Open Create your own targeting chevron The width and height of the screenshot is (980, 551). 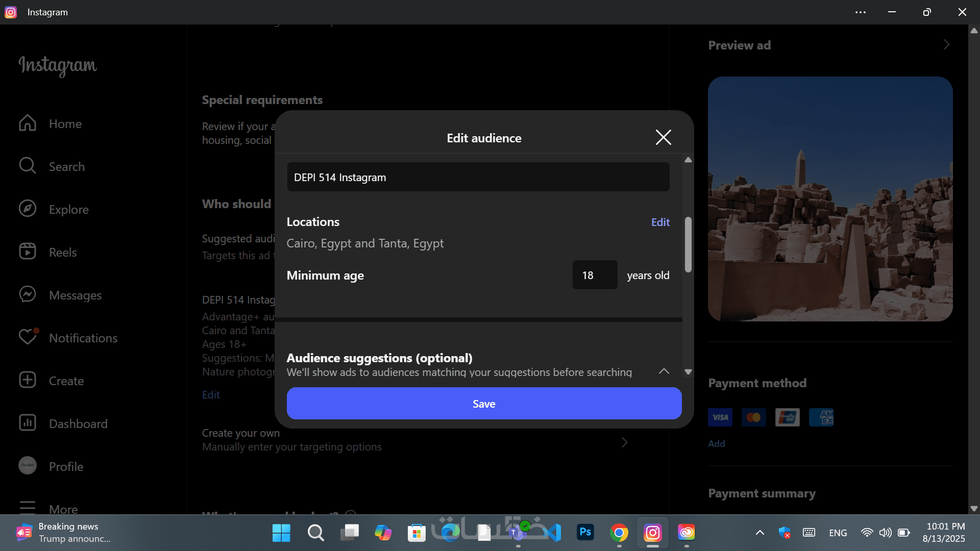(x=624, y=442)
